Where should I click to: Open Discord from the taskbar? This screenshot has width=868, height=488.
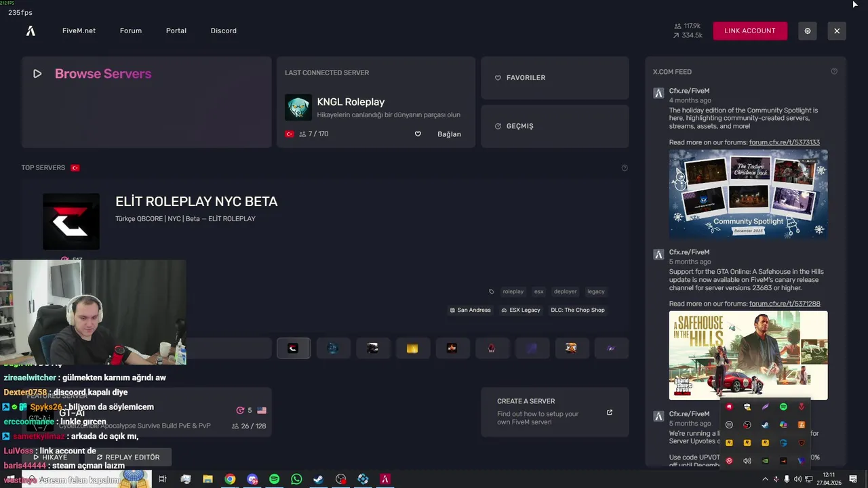point(252,479)
